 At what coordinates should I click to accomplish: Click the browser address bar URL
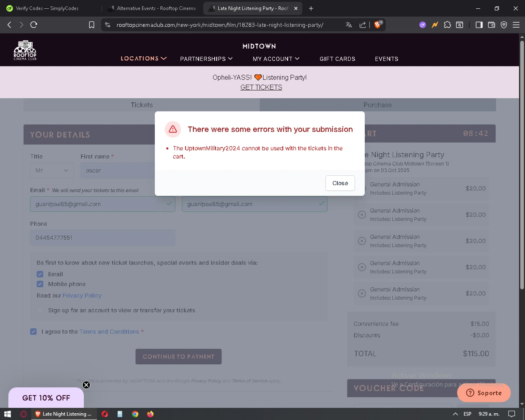click(220, 25)
